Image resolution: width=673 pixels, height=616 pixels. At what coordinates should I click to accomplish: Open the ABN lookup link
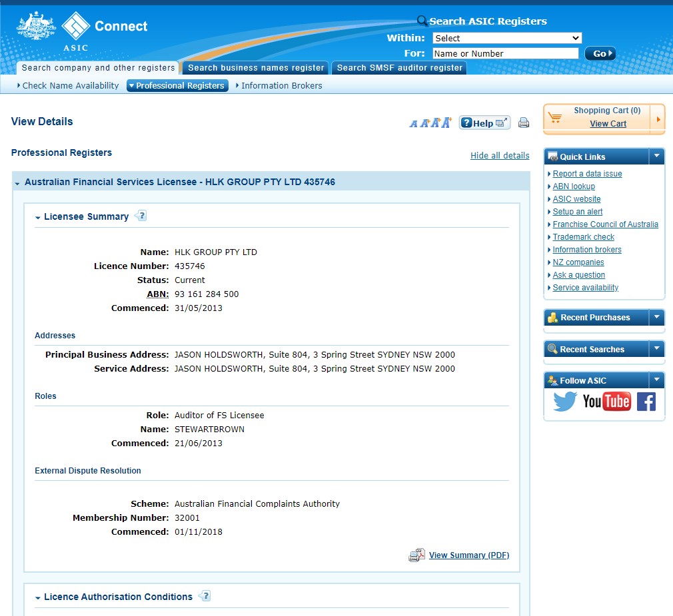pos(574,186)
